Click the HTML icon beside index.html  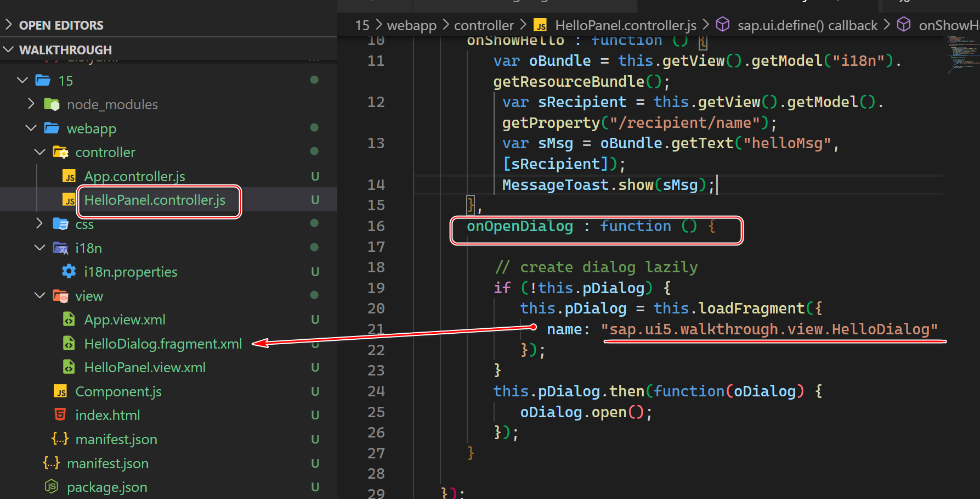coord(60,414)
